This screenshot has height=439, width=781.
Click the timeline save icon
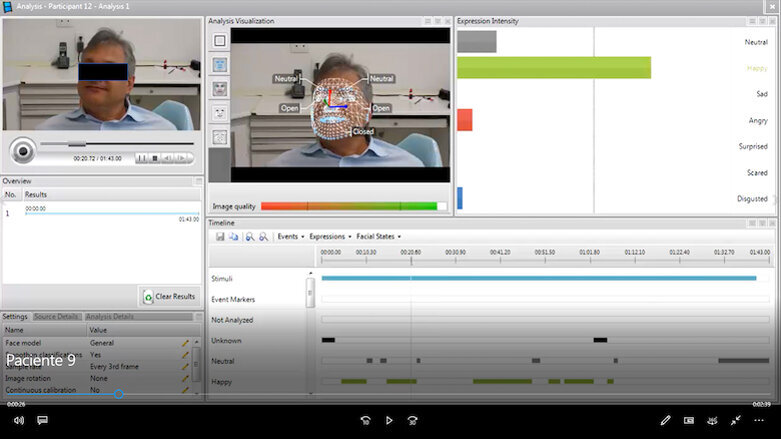tap(220, 236)
